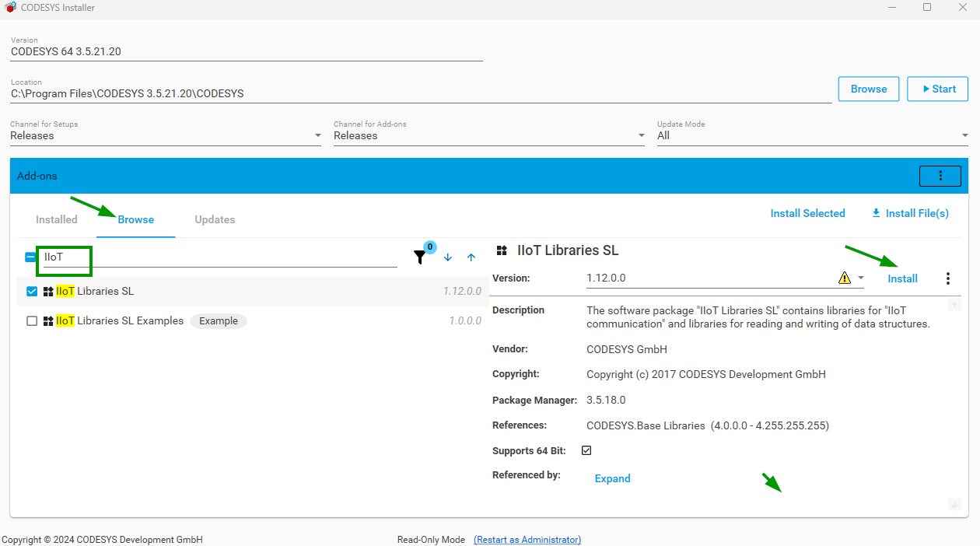Click the sort descending down arrow
Viewport: 980px width, 546px height.
tap(448, 257)
